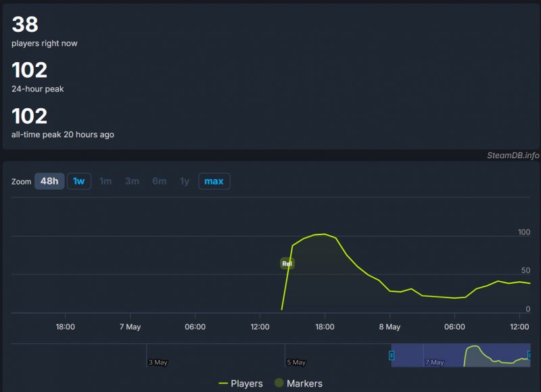The height and width of the screenshot is (392, 541).
Task: Toggle the Players series in legend
Action: pos(241,383)
